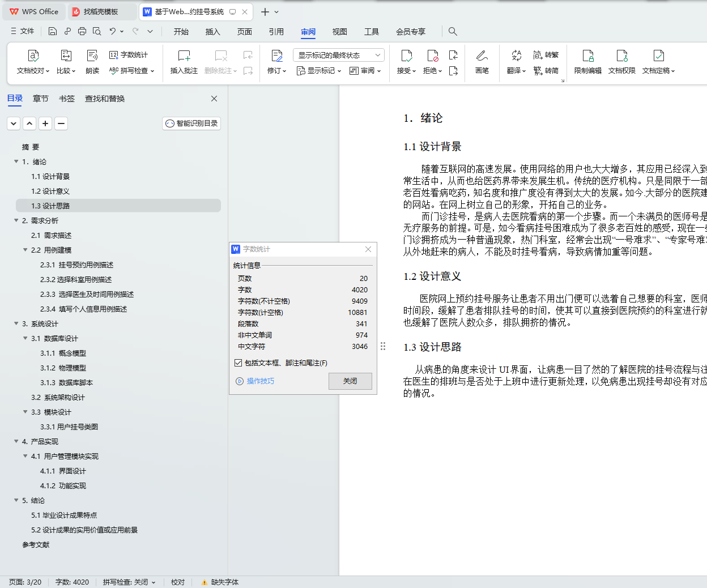
Task: Open 字数统计 word count in ribbon
Action: (129, 55)
